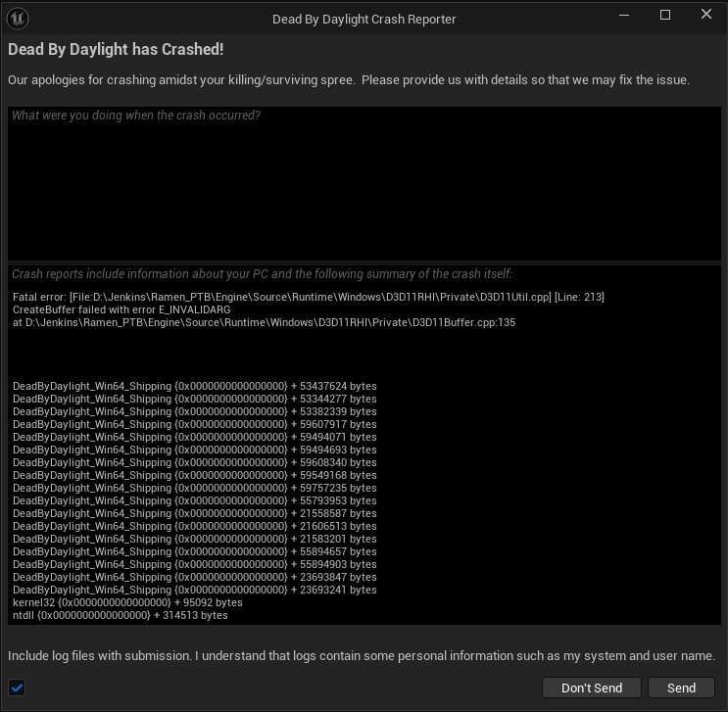Click the Fatal error line in the summary
728x712 pixels.
click(x=309, y=297)
